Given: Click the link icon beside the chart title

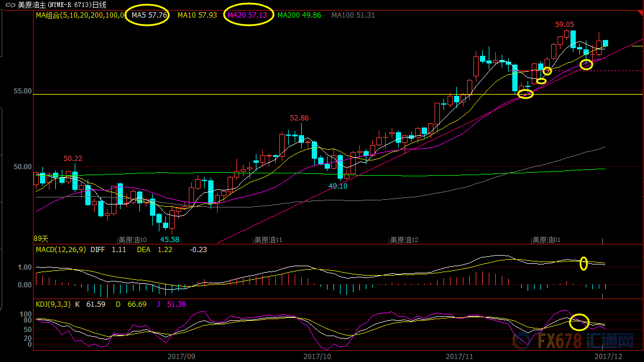Looking at the screenshot, I should pos(10,5).
